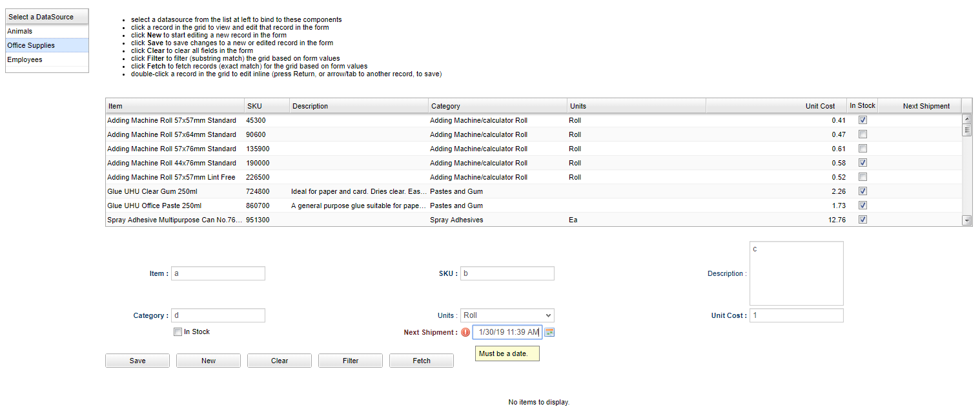This screenshot has height=411, width=980.
Task: Sort grid by Next Shipment column header
Action: (920, 106)
